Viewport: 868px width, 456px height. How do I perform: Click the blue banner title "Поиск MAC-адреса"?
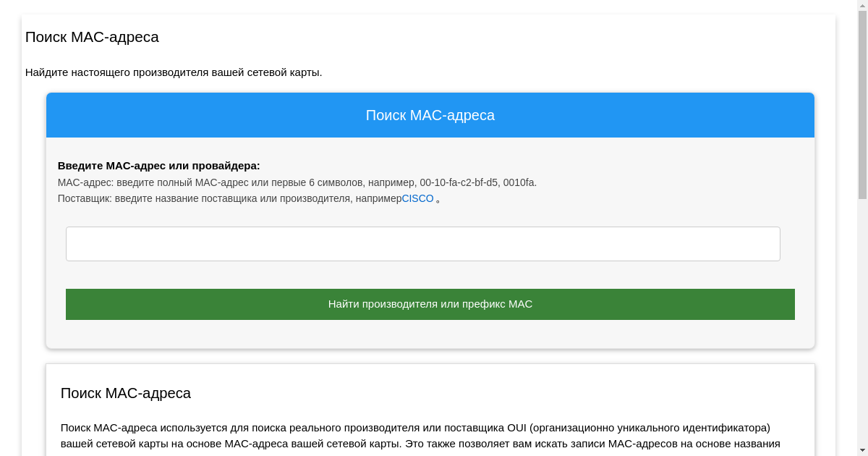pyautogui.click(x=430, y=115)
